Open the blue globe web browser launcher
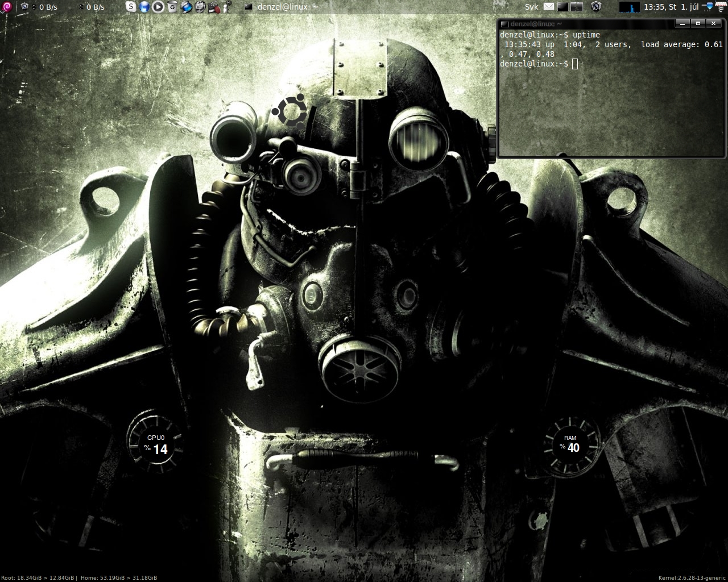Screen dimensions: 728x582 (144, 7)
